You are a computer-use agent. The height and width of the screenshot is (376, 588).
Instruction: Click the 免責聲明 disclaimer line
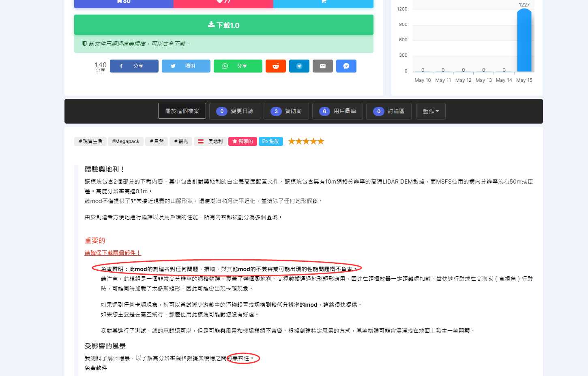229,269
